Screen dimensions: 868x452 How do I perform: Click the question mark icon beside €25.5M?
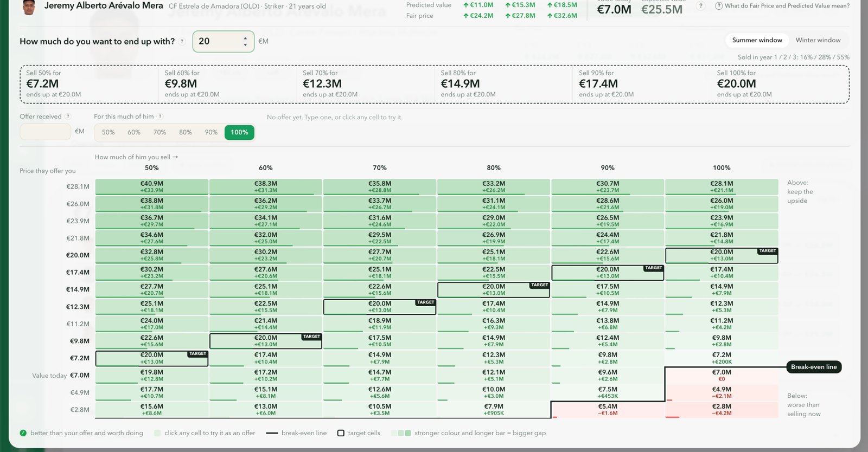click(700, 6)
